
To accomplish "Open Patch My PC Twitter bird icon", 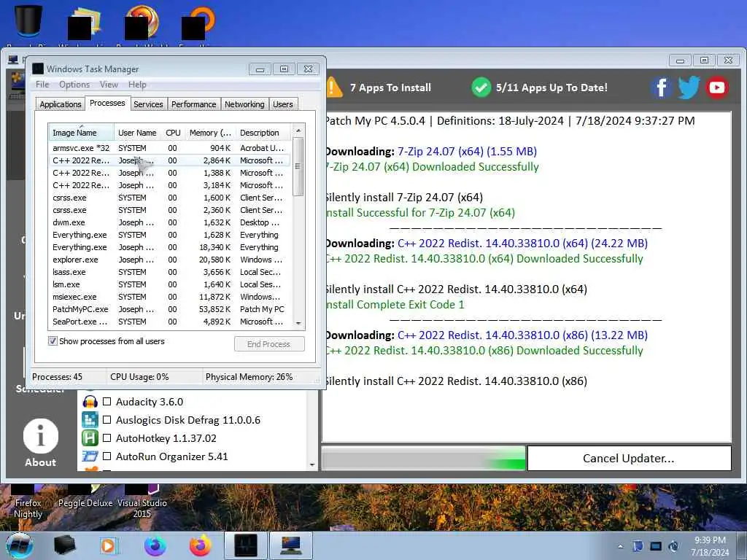I will coord(689,87).
